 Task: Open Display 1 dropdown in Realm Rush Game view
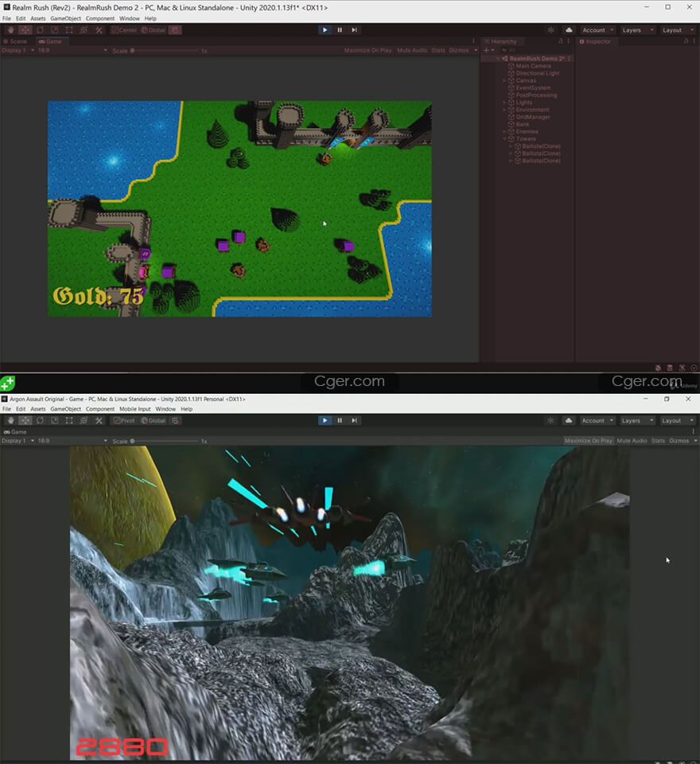18,50
